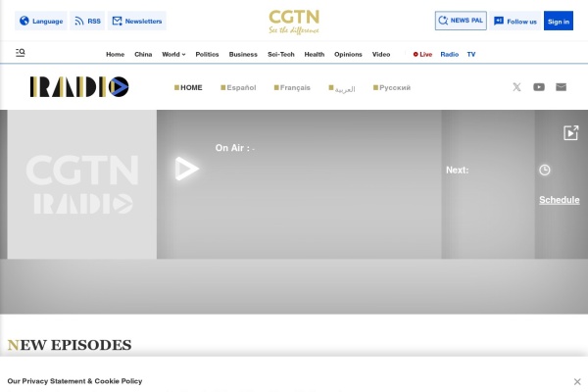Open the China section
The width and height of the screenshot is (588, 392).
pos(143,55)
